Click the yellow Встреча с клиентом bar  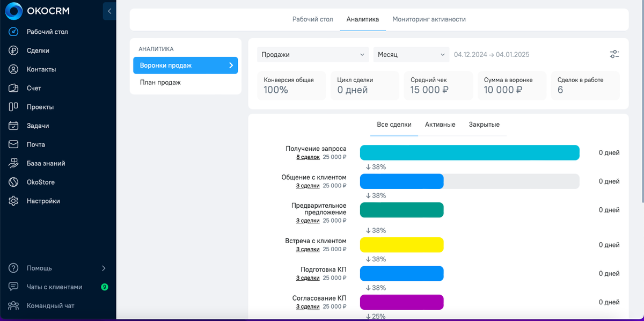point(401,245)
